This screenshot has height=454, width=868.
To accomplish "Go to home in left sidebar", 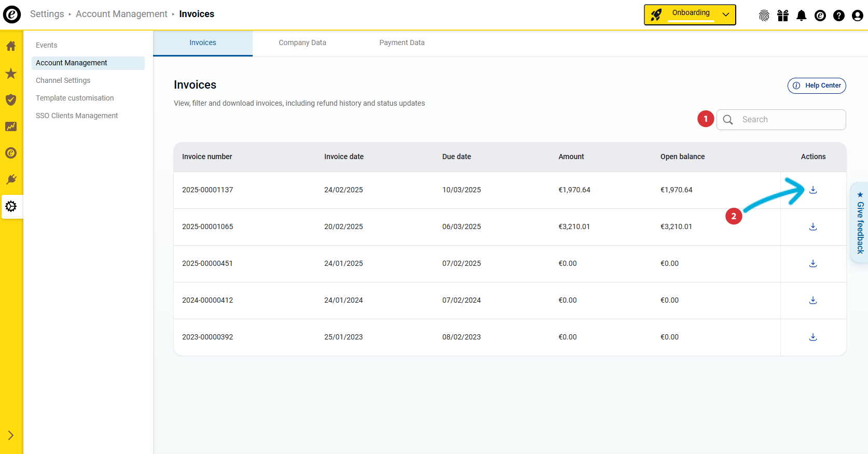I will 11,46.
